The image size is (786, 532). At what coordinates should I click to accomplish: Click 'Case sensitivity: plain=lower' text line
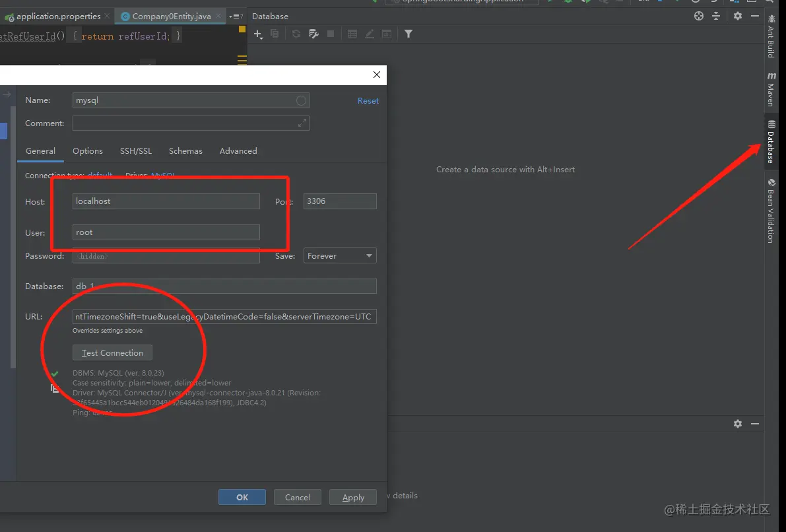point(152,383)
